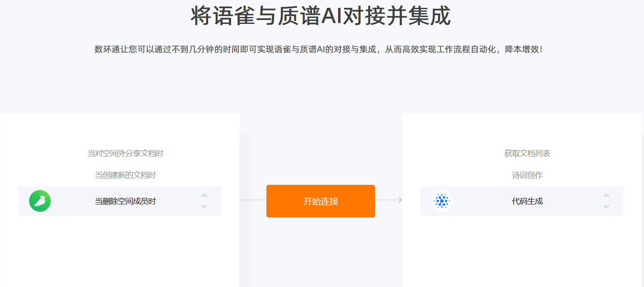Click the 数环通 description subtitle text
Viewport: 644px width, 287px height.
click(x=319, y=49)
